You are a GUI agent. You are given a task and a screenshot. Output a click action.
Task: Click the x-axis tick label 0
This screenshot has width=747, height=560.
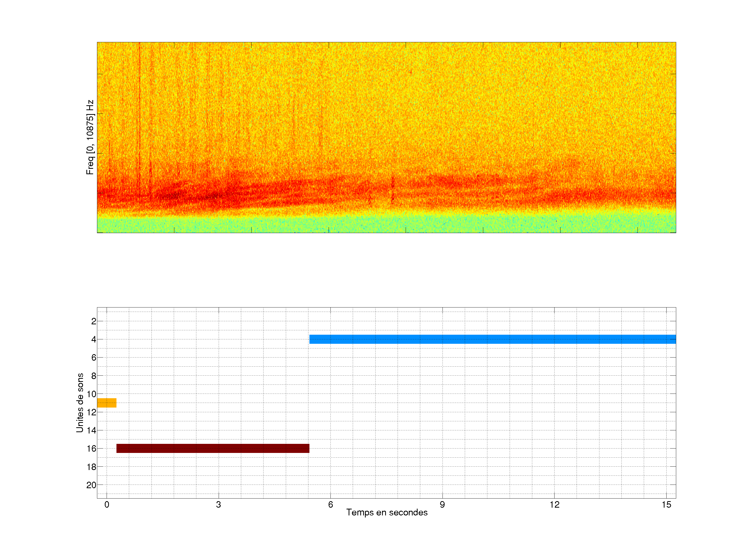click(107, 505)
